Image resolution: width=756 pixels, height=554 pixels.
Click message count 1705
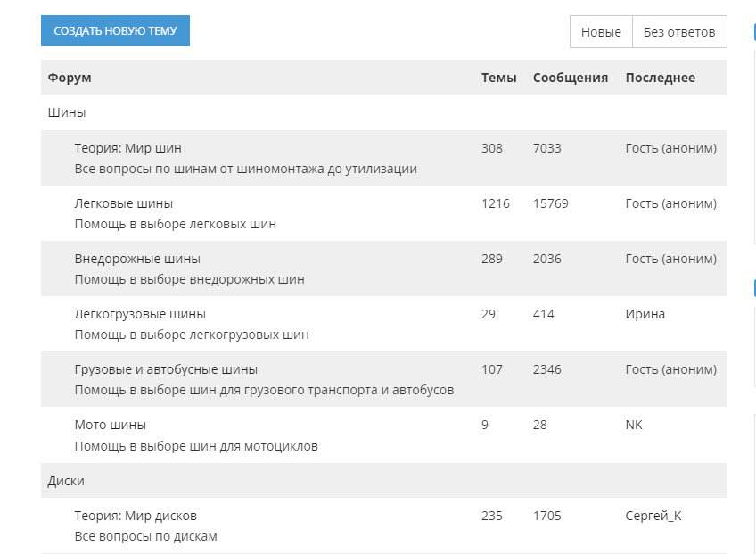(546, 516)
